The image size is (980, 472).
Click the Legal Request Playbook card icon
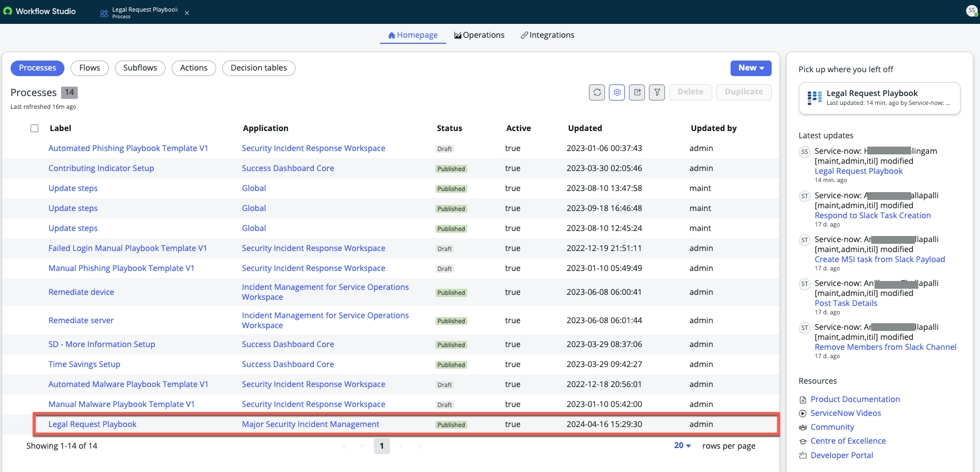click(814, 98)
